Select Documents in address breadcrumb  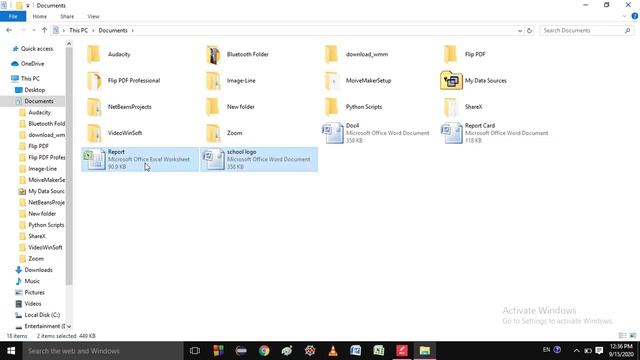pos(113,31)
